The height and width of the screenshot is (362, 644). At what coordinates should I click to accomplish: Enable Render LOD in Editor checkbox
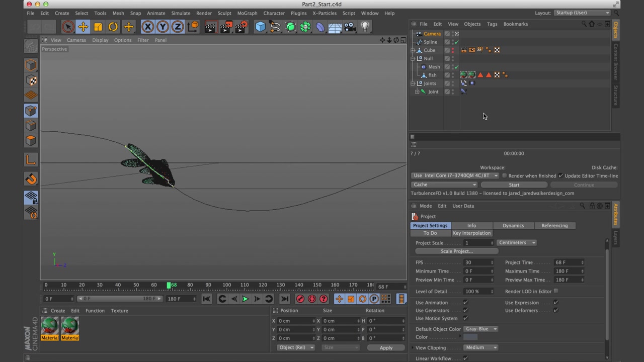click(x=556, y=291)
